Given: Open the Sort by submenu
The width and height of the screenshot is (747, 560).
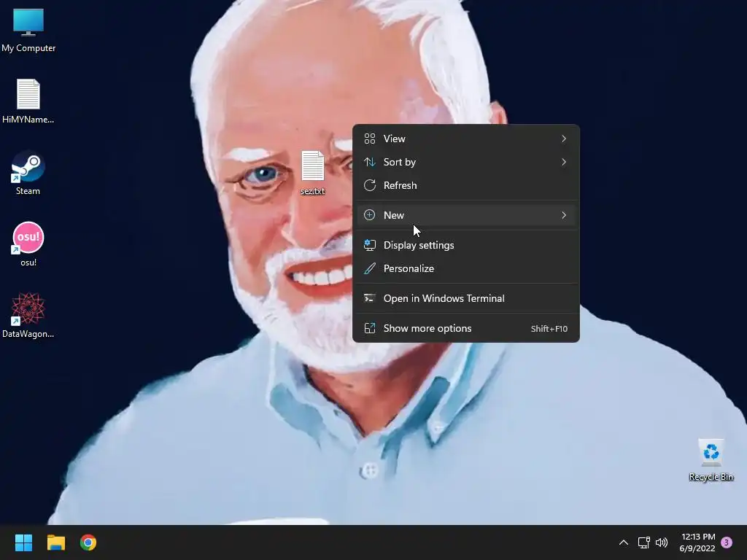Looking at the screenshot, I should pyautogui.click(x=466, y=162).
